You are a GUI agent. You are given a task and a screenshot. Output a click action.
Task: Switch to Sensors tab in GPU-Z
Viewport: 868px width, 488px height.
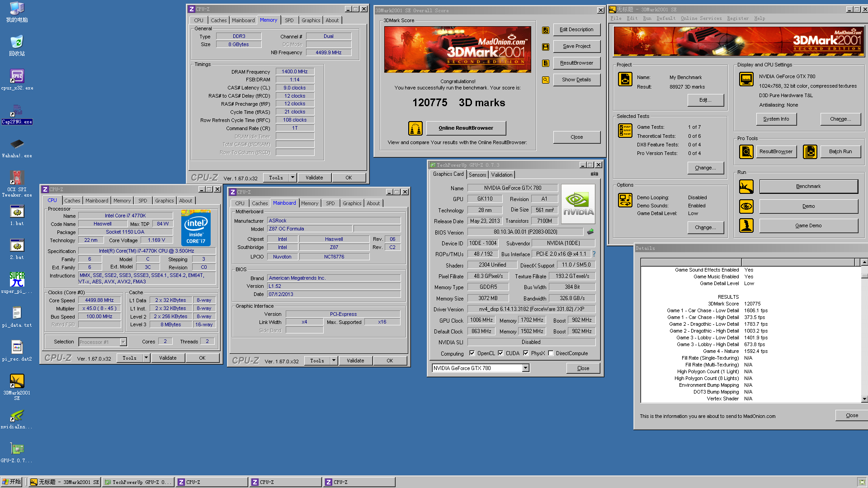[477, 175]
